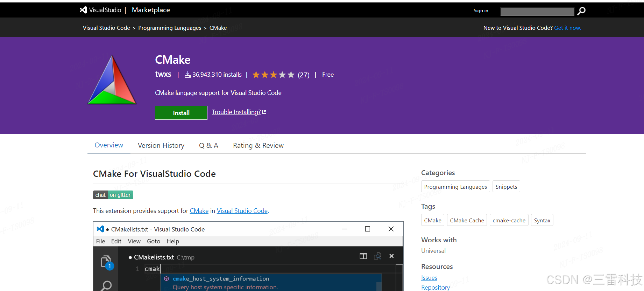Click the Free price label
The height and width of the screenshot is (291, 644).
click(328, 75)
